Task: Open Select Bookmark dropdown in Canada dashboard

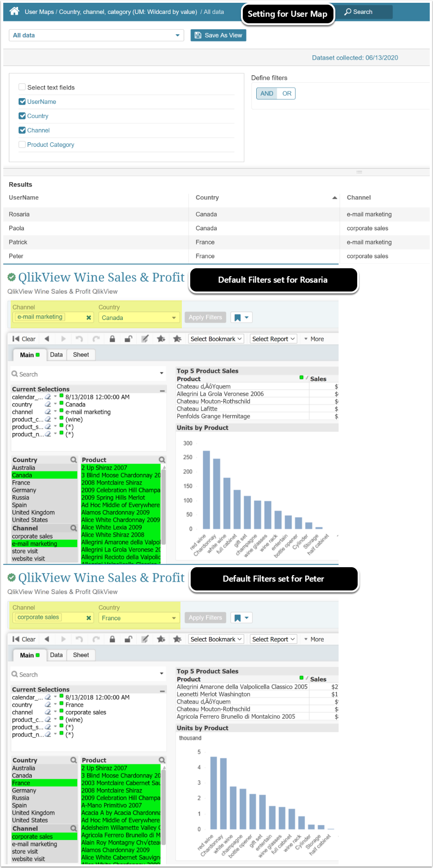Action: (x=216, y=339)
